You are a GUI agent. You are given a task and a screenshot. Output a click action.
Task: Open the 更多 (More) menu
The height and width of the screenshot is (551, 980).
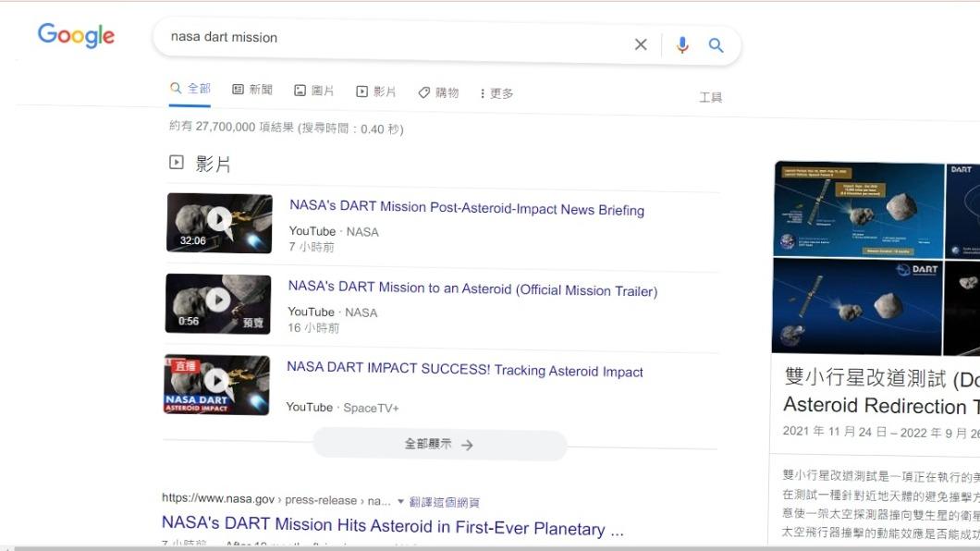(x=496, y=93)
